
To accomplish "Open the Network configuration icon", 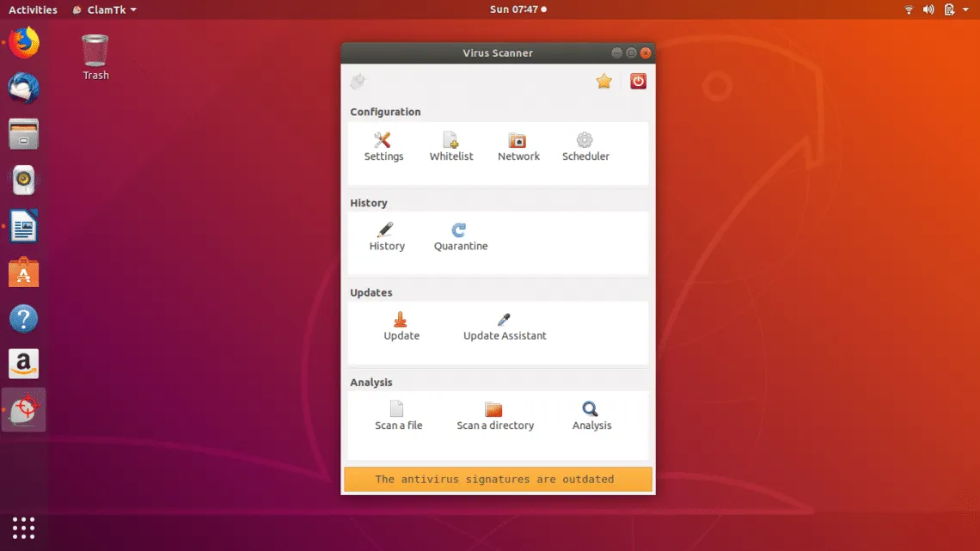I will (518, 141).
